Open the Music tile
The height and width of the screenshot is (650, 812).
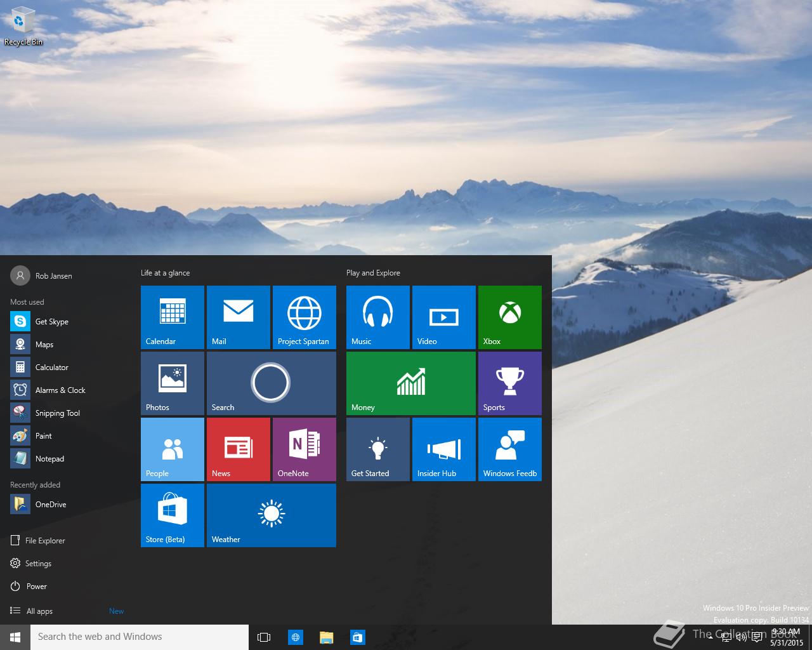pyautogui.click(x=378, y=317)
